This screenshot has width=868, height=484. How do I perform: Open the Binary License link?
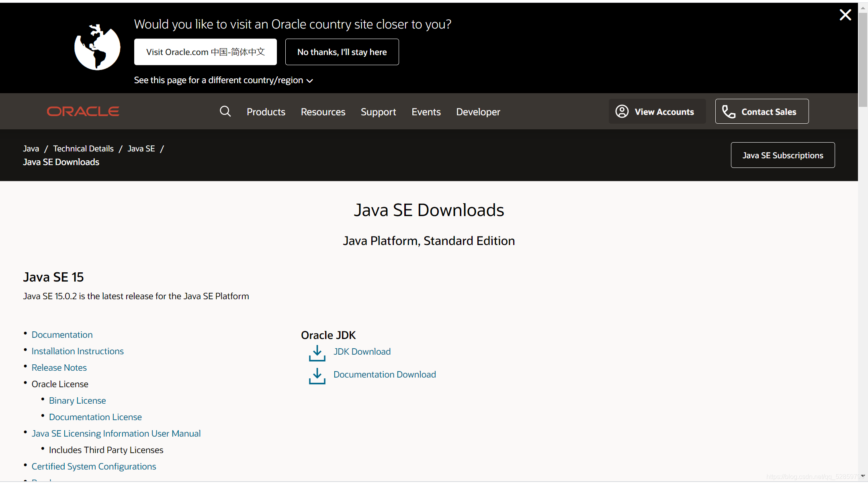[x=77, y=400]
